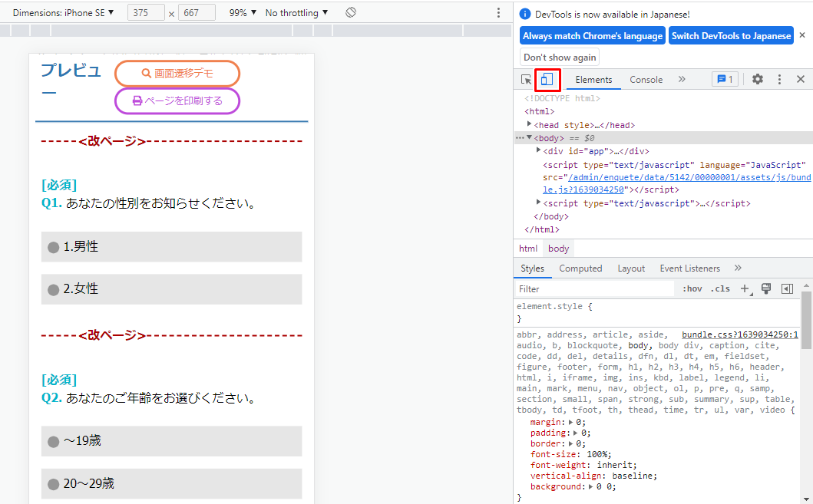Open the issues counter badge showing 1
This screenshot has height=504, width=813.
725,79
